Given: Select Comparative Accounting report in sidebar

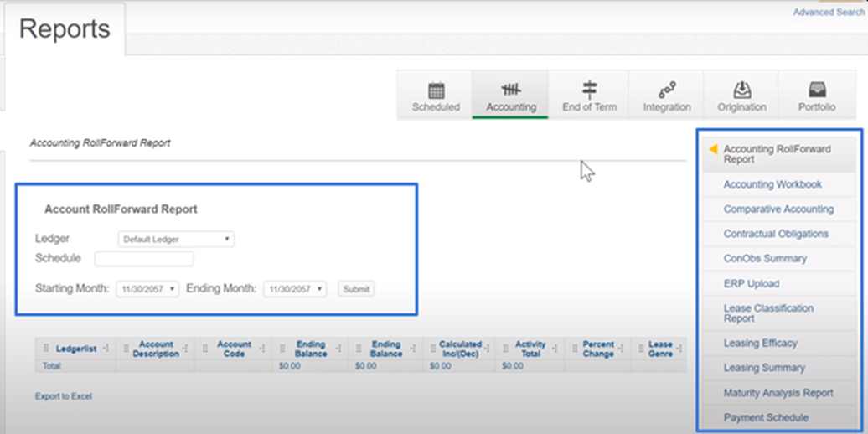Looking at the screenshot, I should point(778,209).
